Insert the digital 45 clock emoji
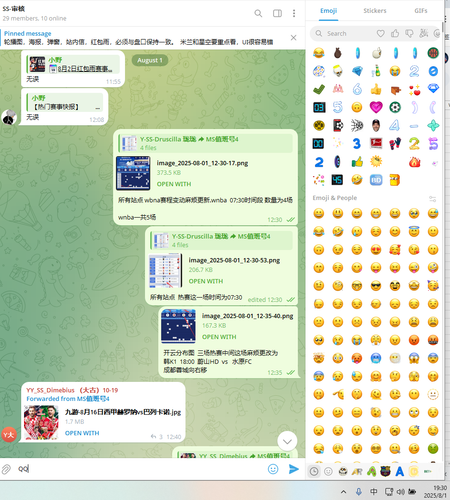 coord(338,180)
